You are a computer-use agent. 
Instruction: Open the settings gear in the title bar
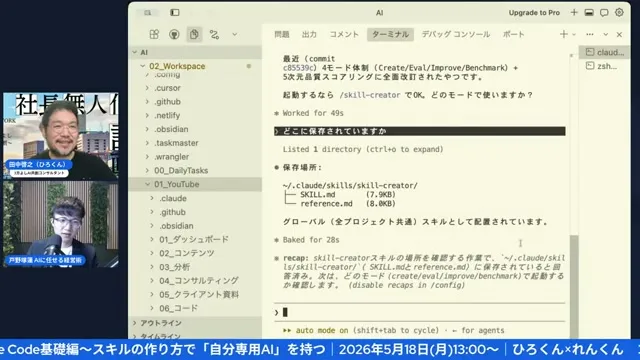click(x=619, y=13)
